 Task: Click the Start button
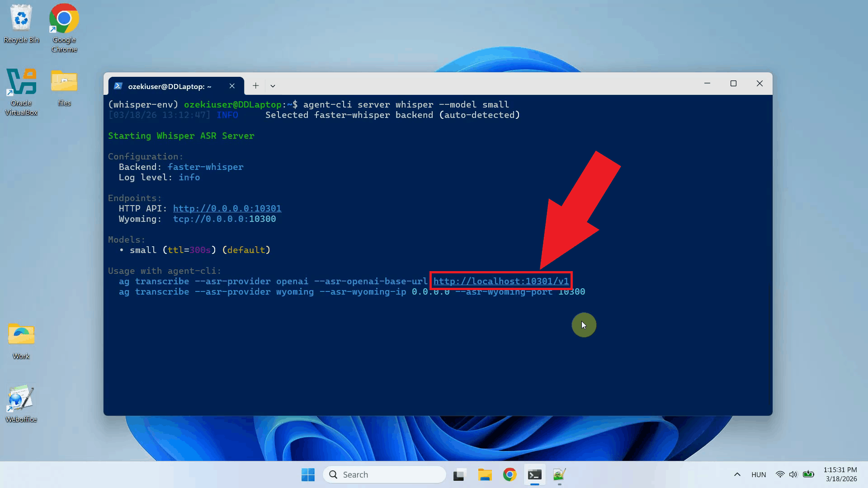tap(308, 475)
